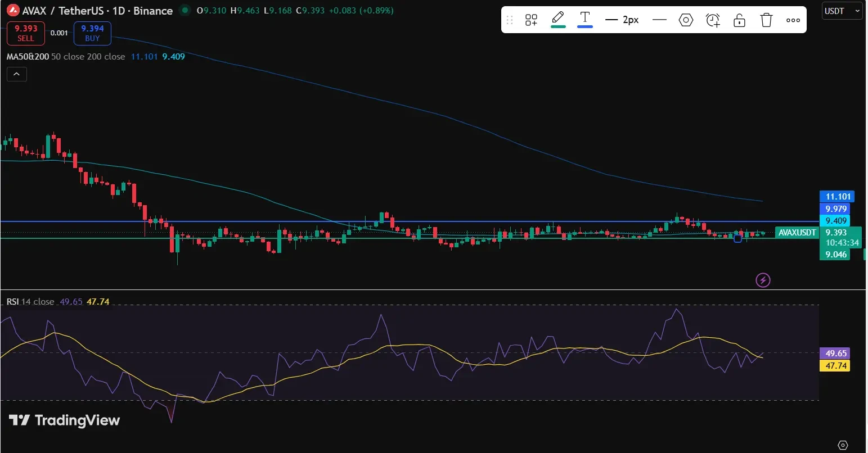The image size is (868, 453).
Task: Click the 9.409 value in MA legend
Action: (173, 57)
